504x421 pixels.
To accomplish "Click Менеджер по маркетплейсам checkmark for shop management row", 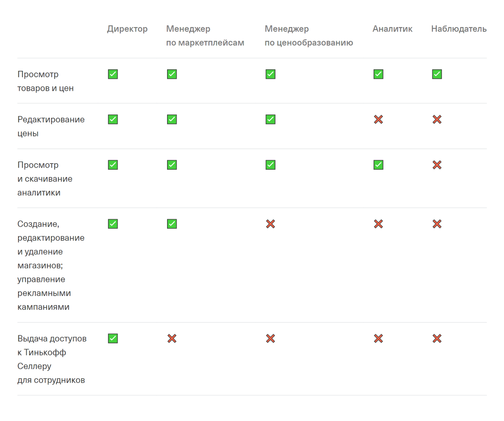I will 172,224.
